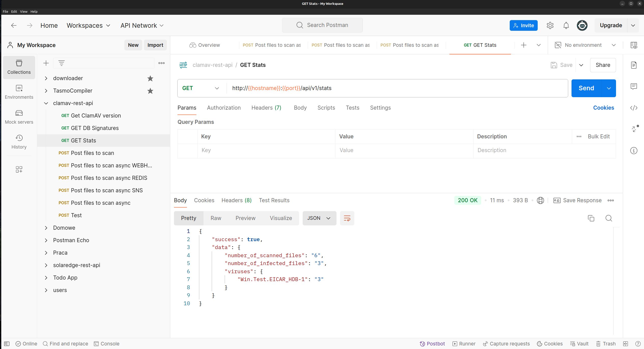Click the star next to downloader

[150, 78]
